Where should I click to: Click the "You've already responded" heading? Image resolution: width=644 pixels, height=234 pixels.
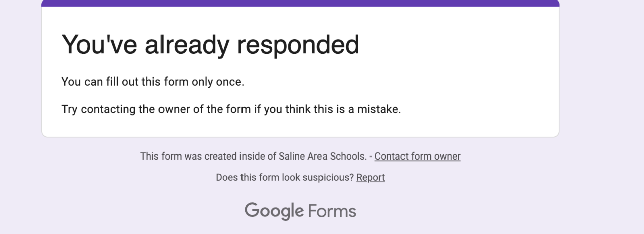click(210, 44)
